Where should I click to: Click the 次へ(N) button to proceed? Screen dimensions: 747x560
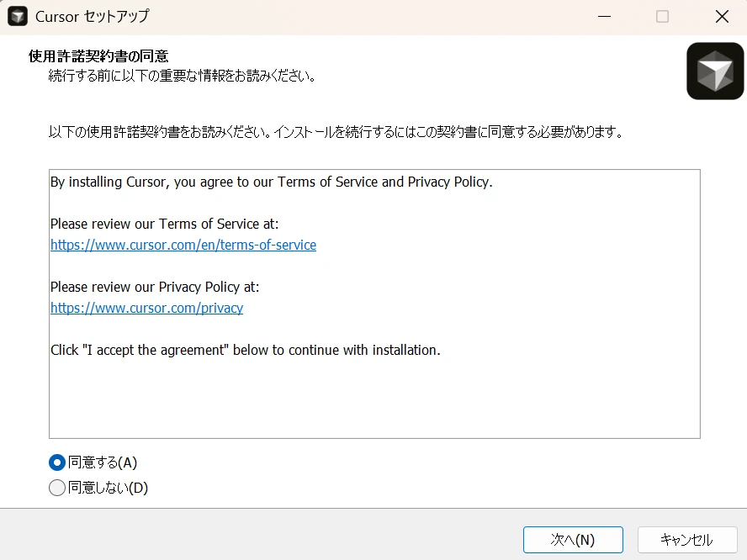[x=573, y=540]
